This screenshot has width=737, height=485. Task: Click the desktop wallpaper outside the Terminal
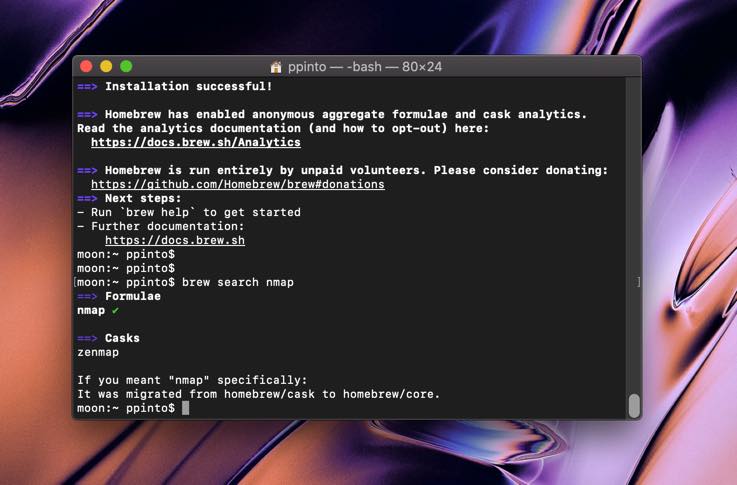(690, 200)
